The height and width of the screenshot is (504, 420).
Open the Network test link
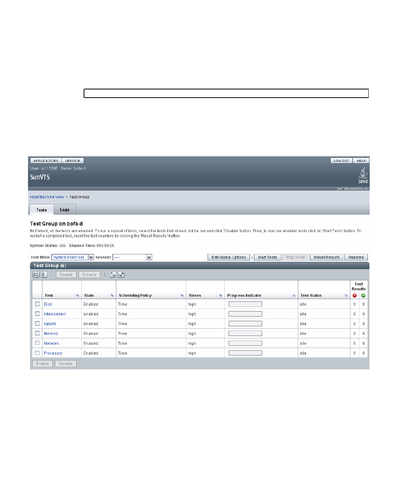point(51,343)
